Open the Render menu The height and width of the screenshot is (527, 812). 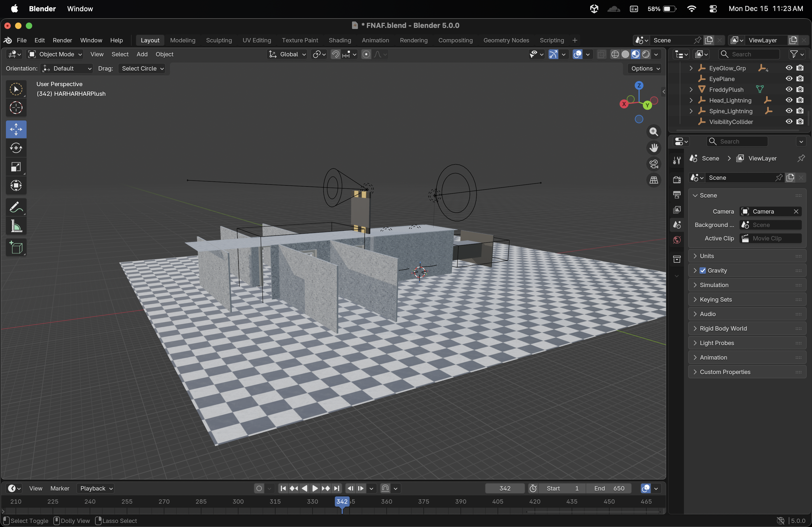pyautogui.click(x=62, y=40)
